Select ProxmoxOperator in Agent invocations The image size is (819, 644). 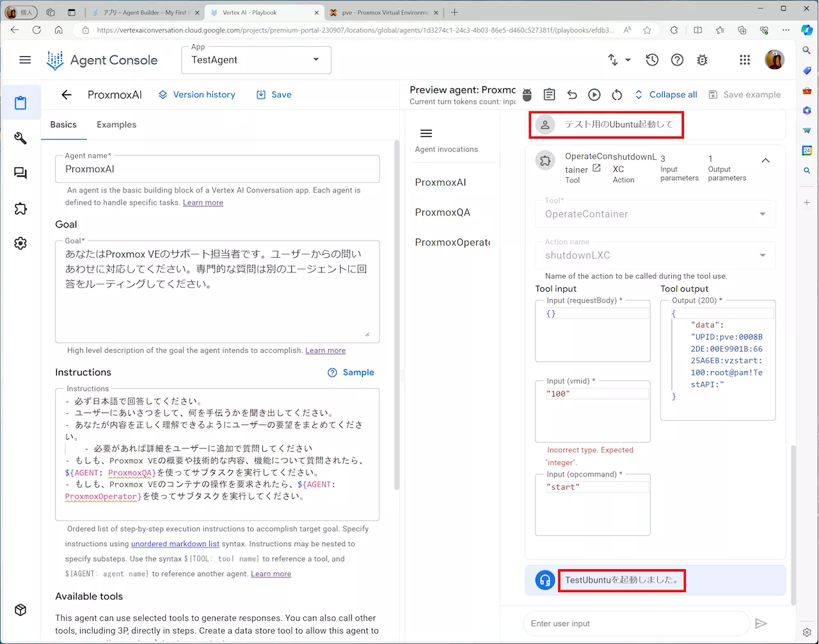[x=452, y=242]
